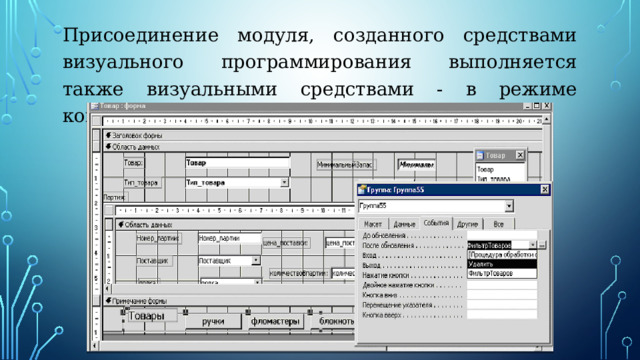Click the Тип_товара label on the left
Viewport: 640px width, 360px height.
pyautogui.click(x=141, y=183)
